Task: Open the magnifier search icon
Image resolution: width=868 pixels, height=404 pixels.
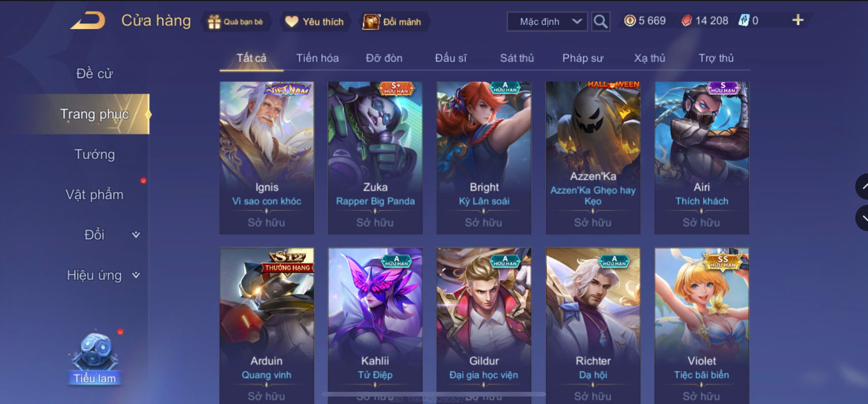Action: point(600,21)
